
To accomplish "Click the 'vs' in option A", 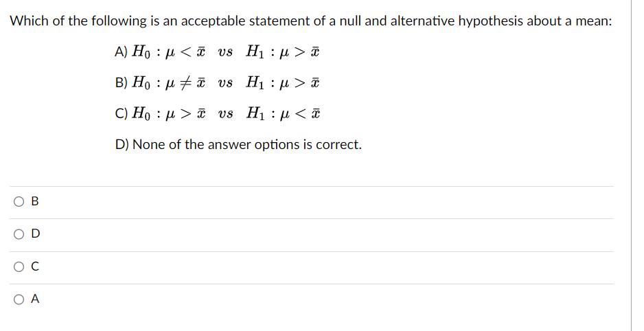I will click(x=225, y=53).
